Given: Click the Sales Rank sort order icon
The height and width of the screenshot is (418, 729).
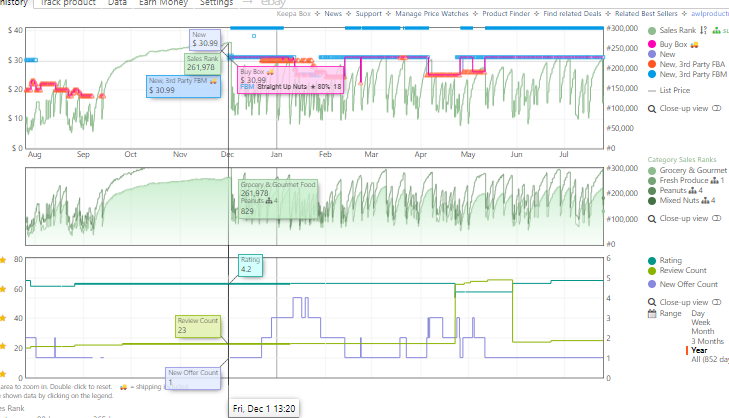Looking at the screenshot, I should (x=703, y=30).
